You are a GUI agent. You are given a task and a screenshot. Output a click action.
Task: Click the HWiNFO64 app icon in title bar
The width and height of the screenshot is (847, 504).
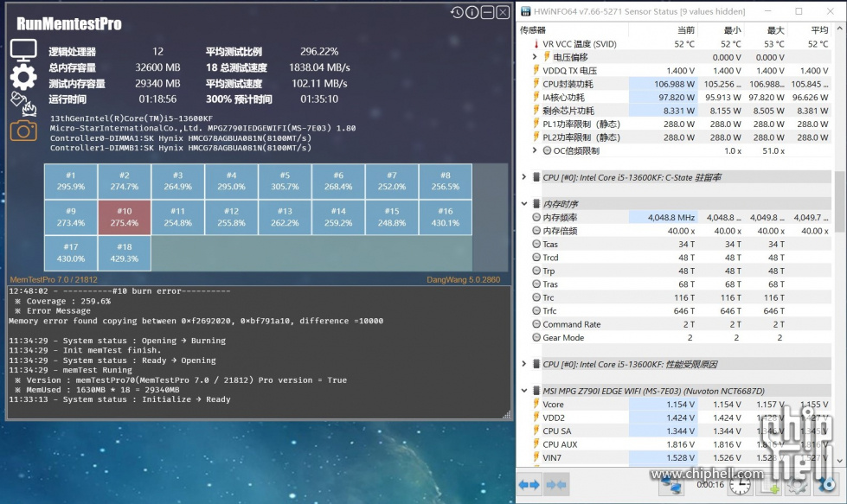coord(526,11)
